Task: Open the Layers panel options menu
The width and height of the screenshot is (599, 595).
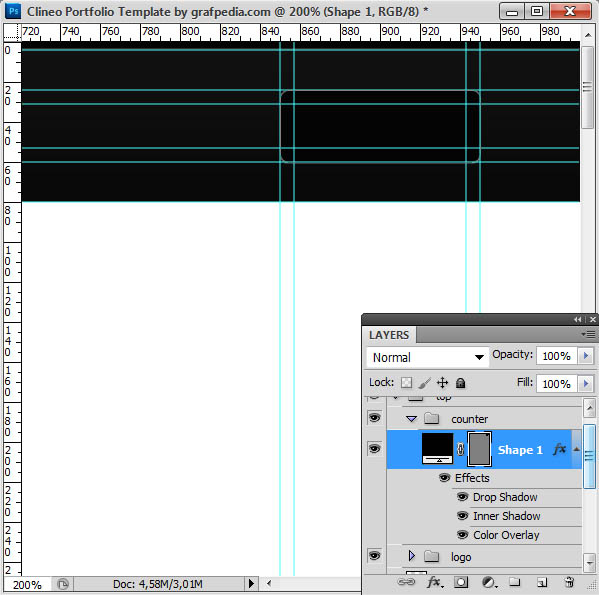Action: click(x=588, y=335)
